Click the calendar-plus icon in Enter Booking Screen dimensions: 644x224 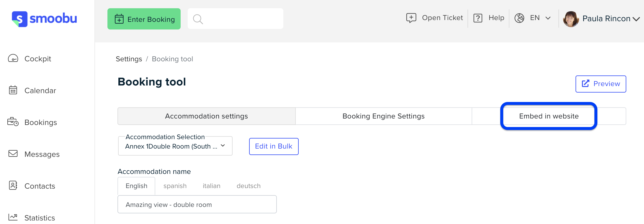(x=119, y=19)
